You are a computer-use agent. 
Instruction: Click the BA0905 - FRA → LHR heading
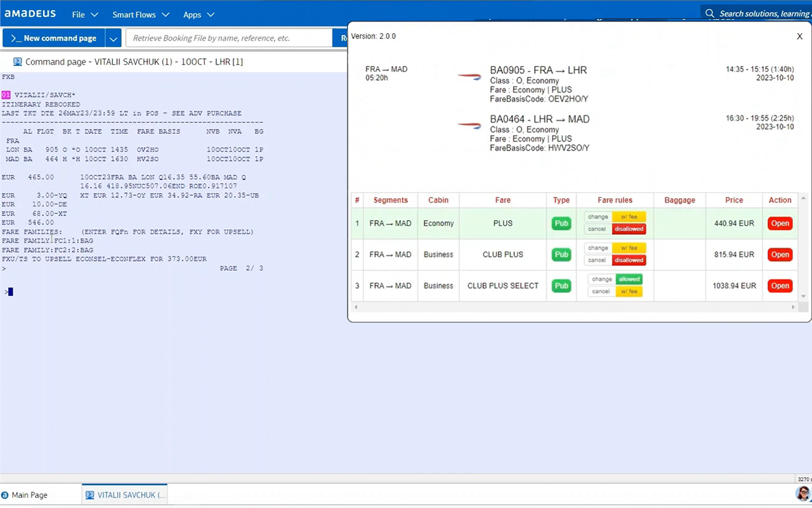pos(539,70)
